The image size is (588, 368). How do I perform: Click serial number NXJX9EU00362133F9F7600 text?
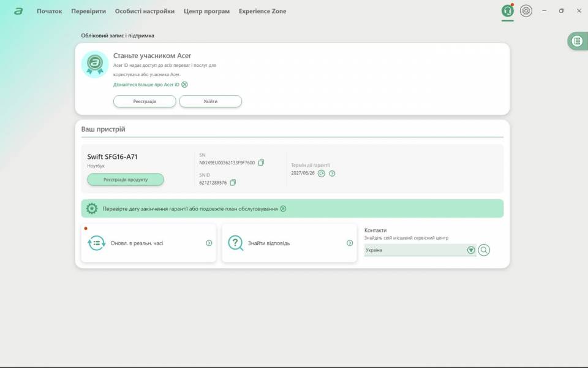click(227, 163)
